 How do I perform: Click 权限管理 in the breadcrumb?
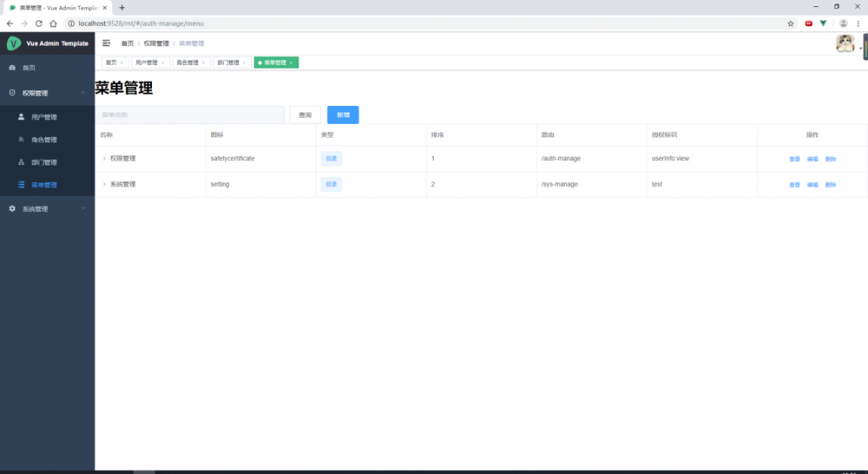[156, 43]
